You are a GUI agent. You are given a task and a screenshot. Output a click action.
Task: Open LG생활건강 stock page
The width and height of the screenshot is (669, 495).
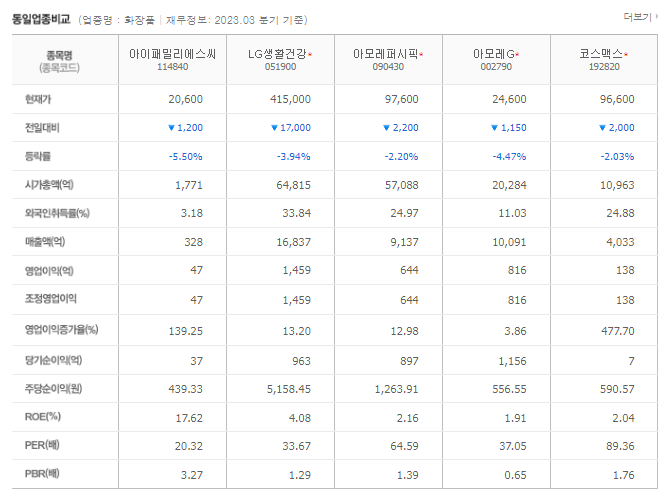coord(277,54)
